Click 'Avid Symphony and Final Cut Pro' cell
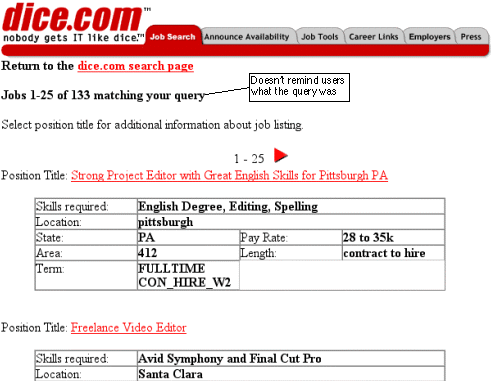Viewport: 491px width, 381px height. (291, 359)
